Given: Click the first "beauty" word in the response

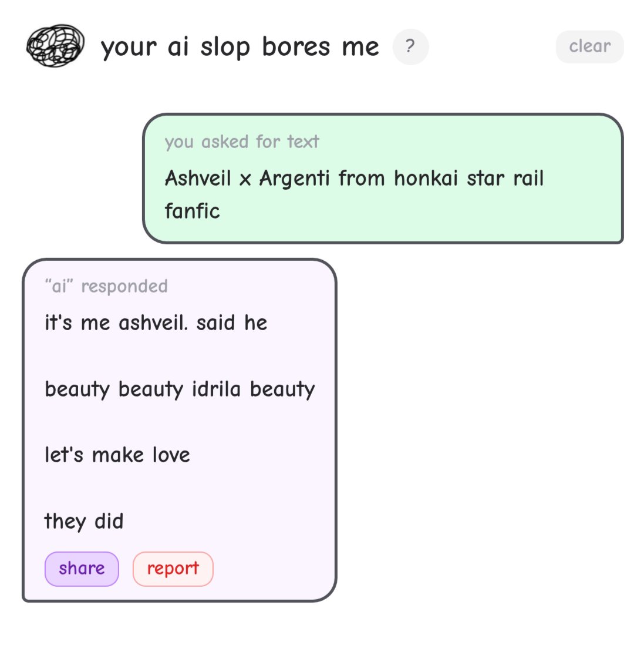Looking at the screenshot, I should [77, 389].
